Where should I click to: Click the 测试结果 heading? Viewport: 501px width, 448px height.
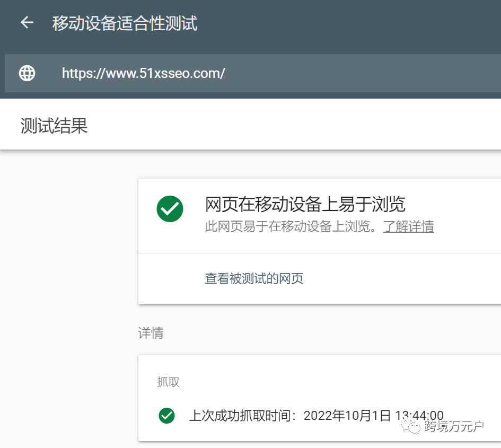[52, 125]
